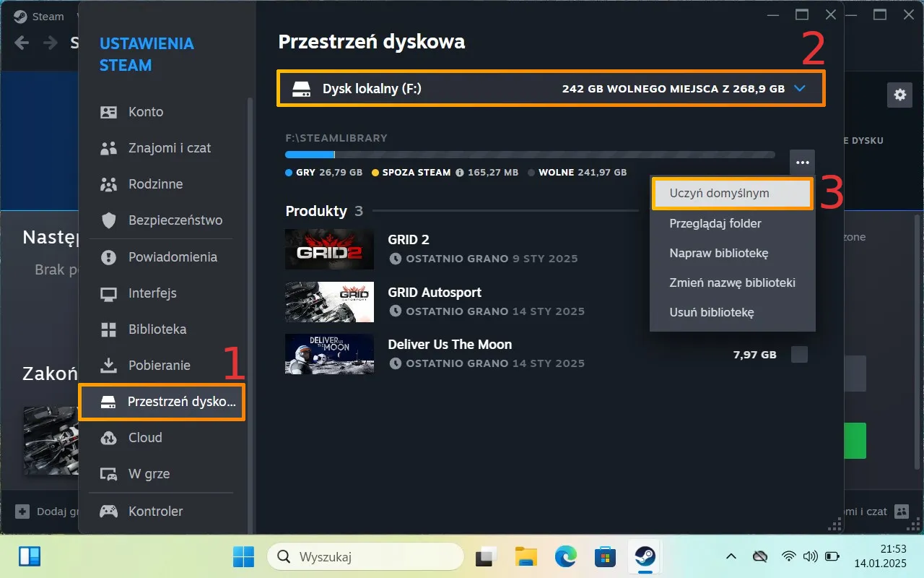The height and width of the screenshot is (578, 924).
Task: Select Napraw bibliotekę in the menu
Action: [719, 253]
